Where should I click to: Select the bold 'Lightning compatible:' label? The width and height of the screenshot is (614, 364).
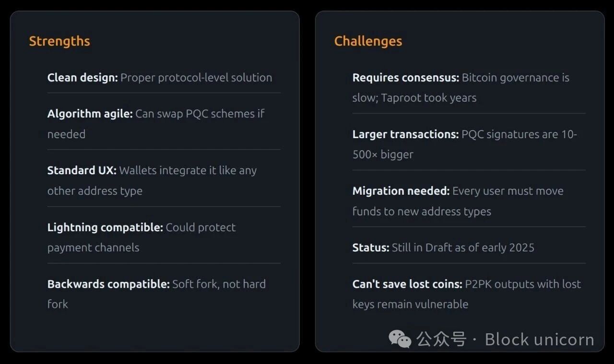105,227
